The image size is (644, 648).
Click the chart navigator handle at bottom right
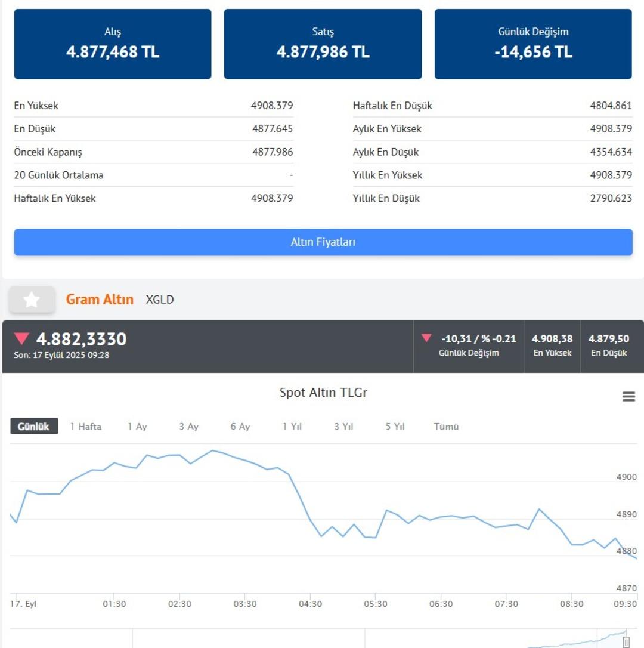(x=626, y=642)
